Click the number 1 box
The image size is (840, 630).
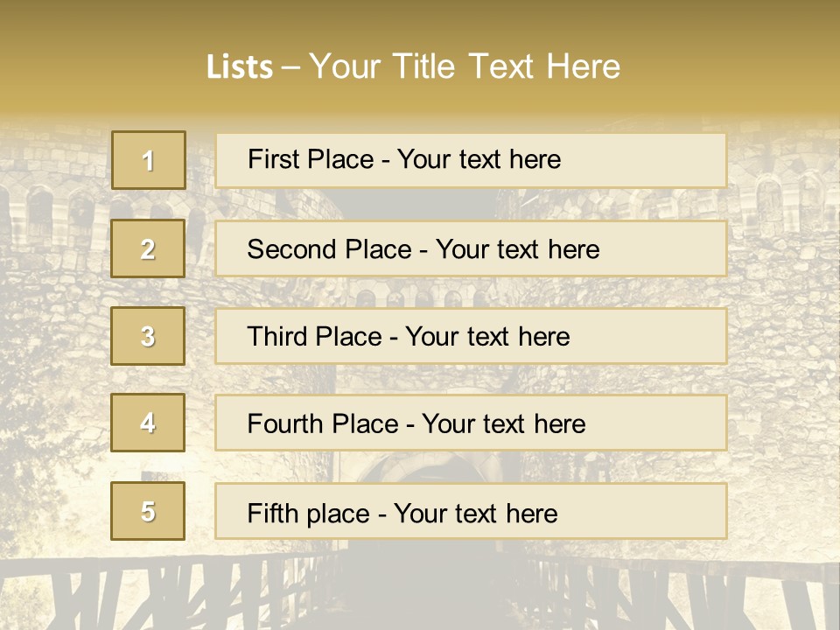(x=148, y=160)
